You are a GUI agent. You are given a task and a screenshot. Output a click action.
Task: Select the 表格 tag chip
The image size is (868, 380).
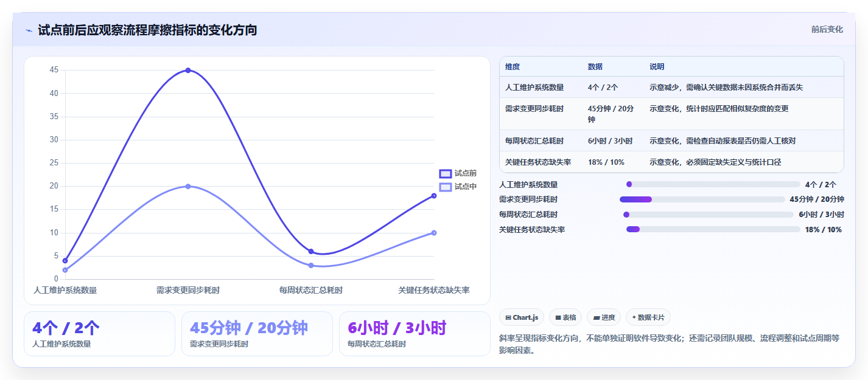coord(565,317)
